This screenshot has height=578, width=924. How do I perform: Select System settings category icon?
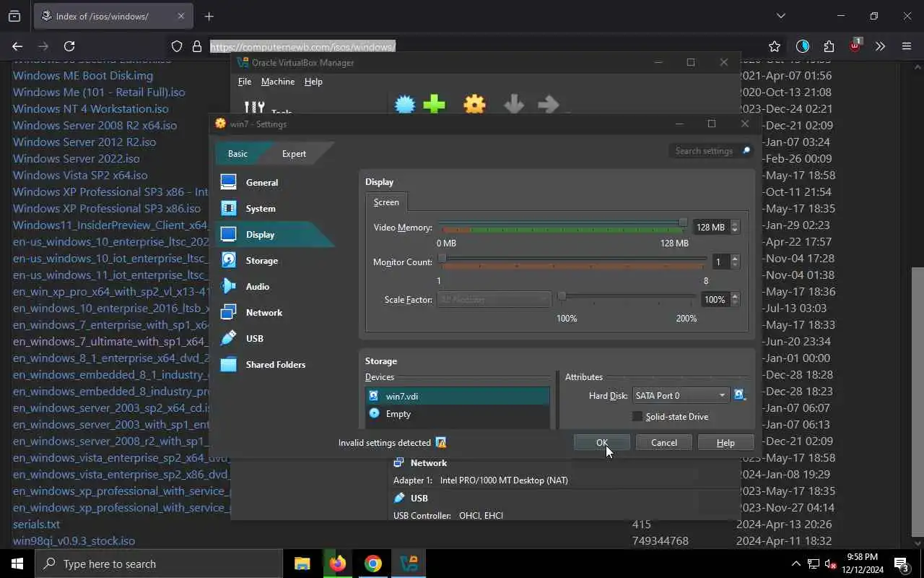228,208
